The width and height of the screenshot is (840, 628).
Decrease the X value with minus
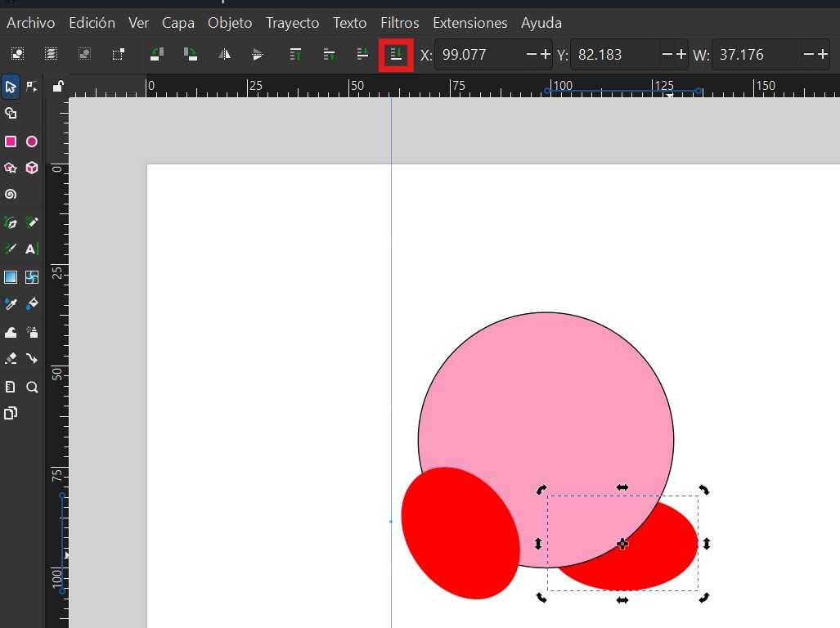tap(532, 55)
